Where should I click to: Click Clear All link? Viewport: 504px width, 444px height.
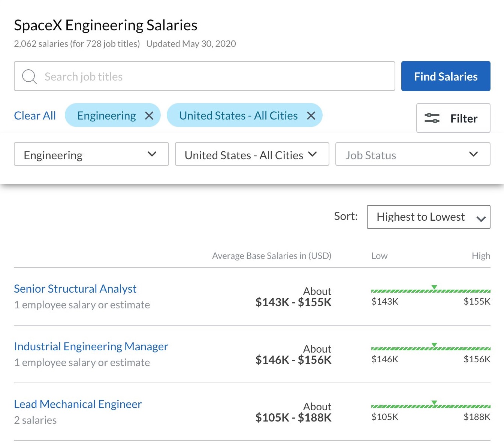click(35, 115)
